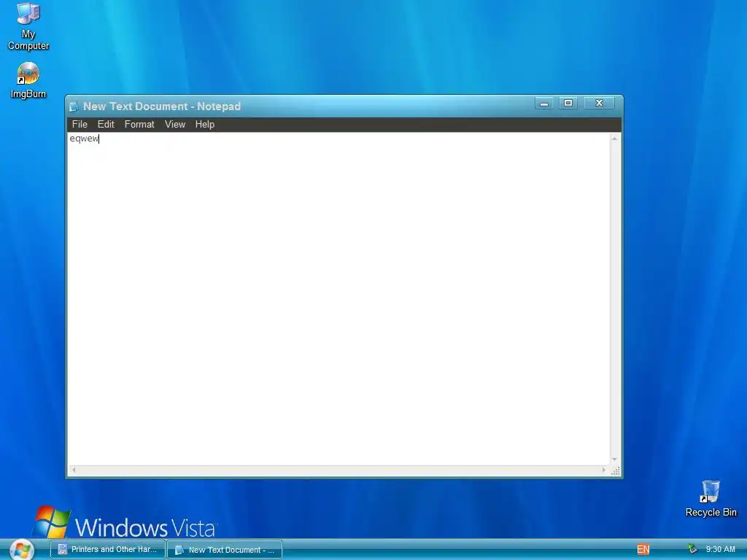Click the vertical scrollbar down arrow
747x560 pixels.
click(614, 459)
